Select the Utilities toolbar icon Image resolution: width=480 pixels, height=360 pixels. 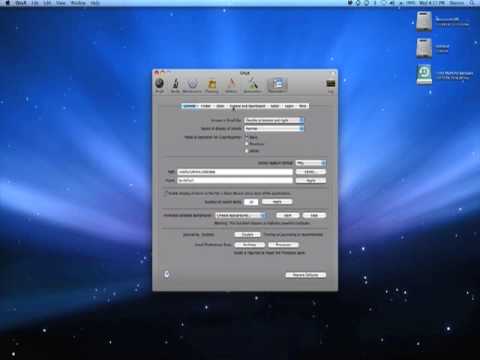[231, 85]
